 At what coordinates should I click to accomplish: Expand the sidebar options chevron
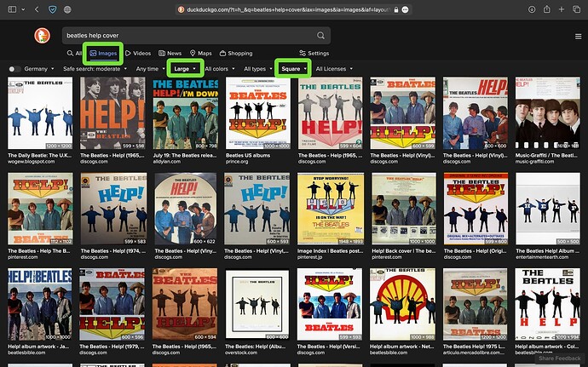(23, 9)
